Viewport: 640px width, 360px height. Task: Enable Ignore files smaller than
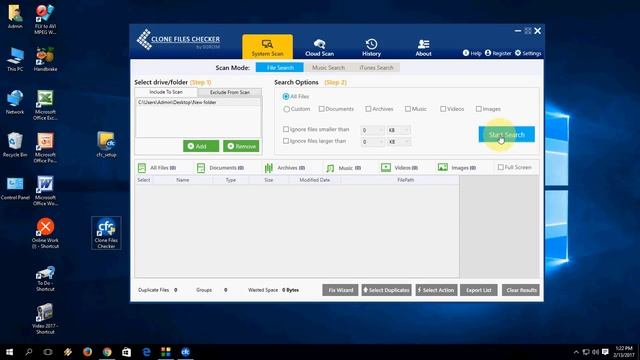click(286, 129)
